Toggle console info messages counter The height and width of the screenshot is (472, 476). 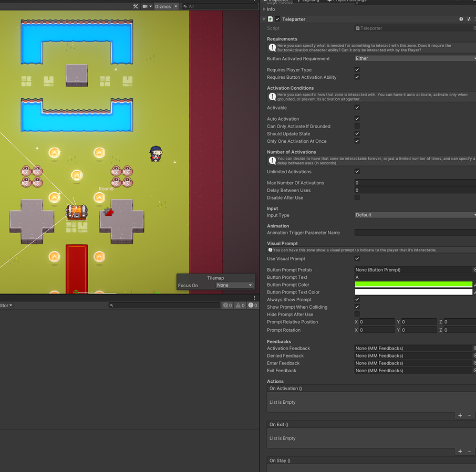pos(227,306)
